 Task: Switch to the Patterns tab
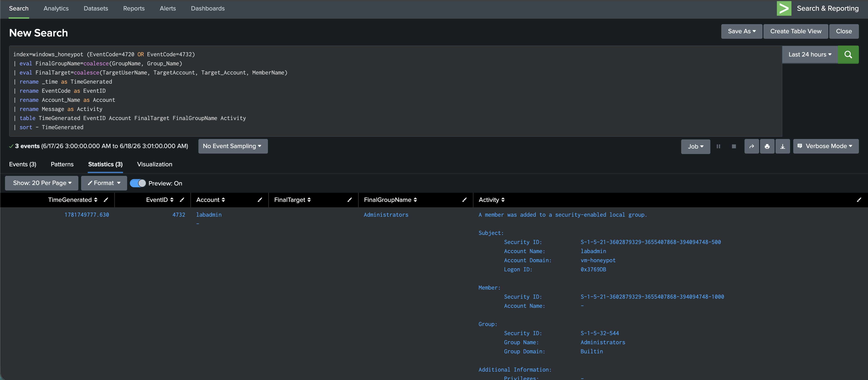coord(62,164)
